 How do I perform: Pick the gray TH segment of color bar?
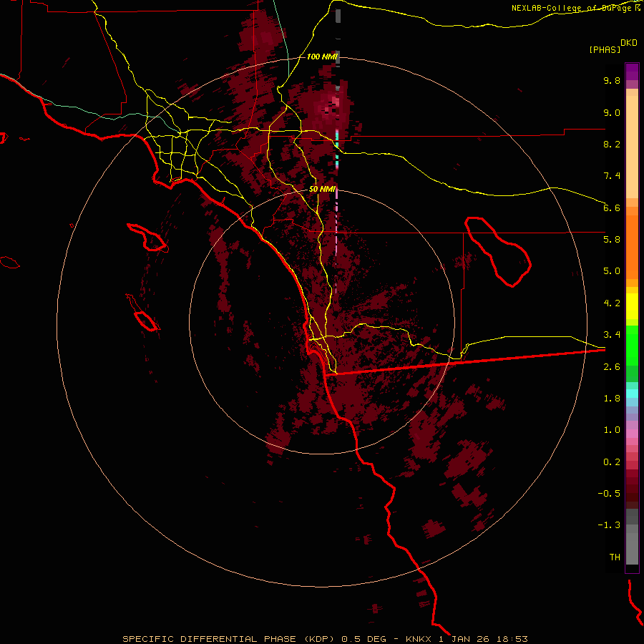coord(632,548)
